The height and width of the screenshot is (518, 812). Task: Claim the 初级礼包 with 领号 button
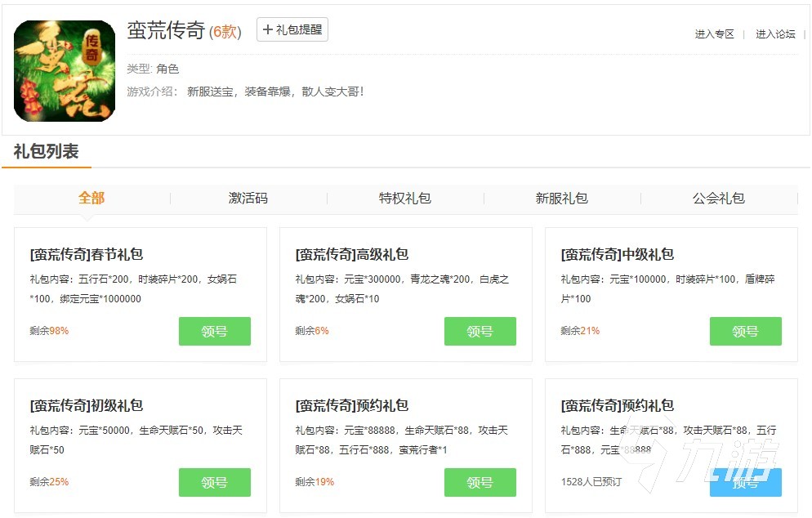214,482
